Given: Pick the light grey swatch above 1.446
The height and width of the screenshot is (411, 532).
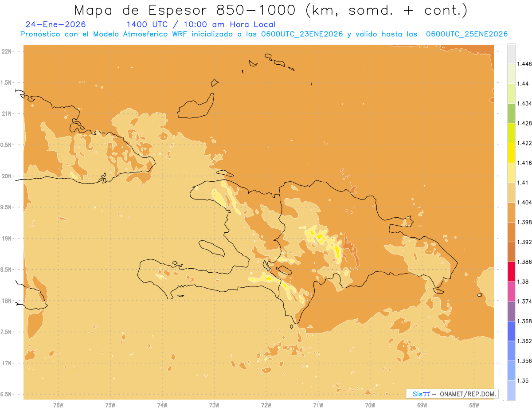Looking at the screenshot, I should (x=511, y=54).
